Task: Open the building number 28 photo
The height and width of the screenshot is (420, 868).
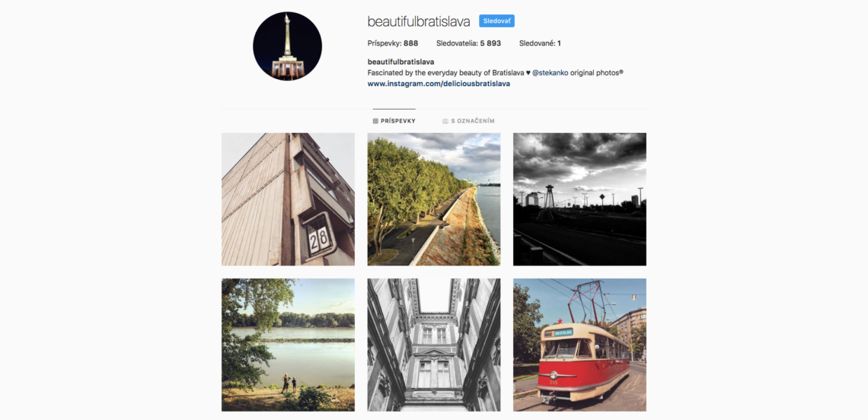Action: [288, 199]
